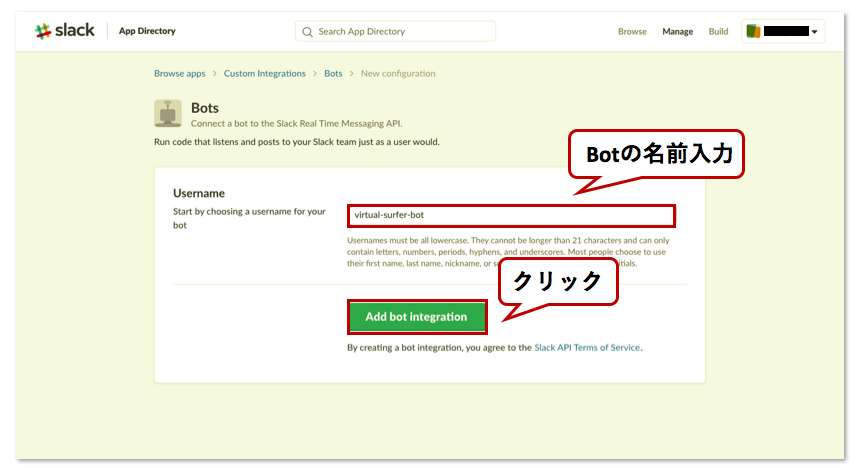Image resolution: width=856 pixels, height=468 pixels.
Task: Go to Bots breadcrumb
Action: click(x=333, y=73)
